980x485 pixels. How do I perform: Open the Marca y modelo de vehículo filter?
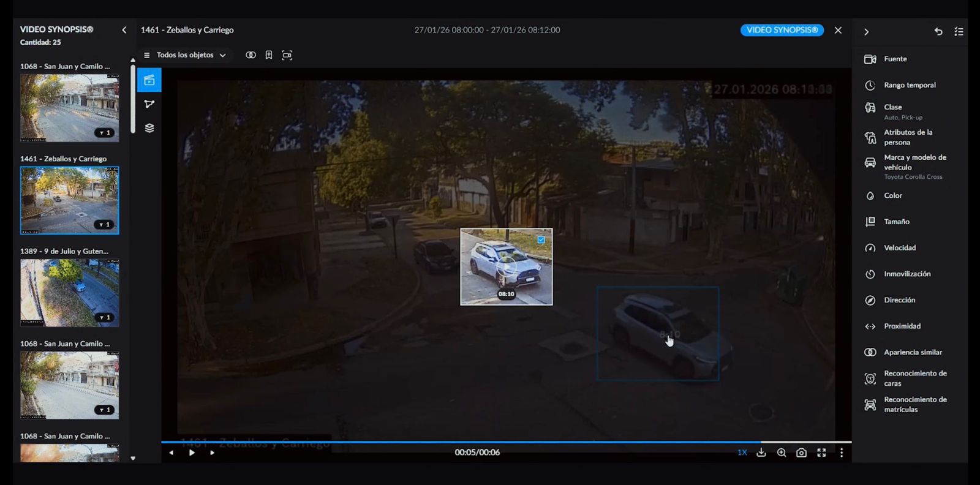point(914,162)
